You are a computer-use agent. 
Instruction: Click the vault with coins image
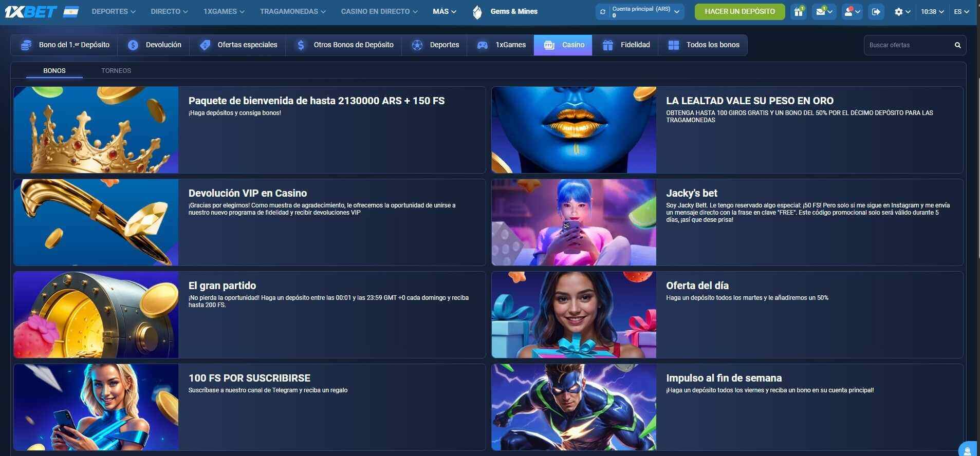pyautogui.click(x=96, y=315)
